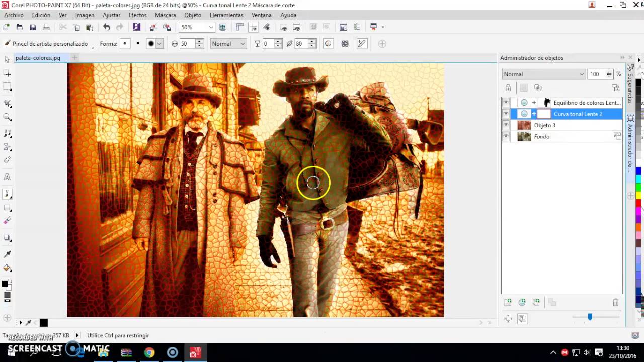Screen dimensions: 644x362
Task: Toggle the show rulers icon
Action: (240, 27)
